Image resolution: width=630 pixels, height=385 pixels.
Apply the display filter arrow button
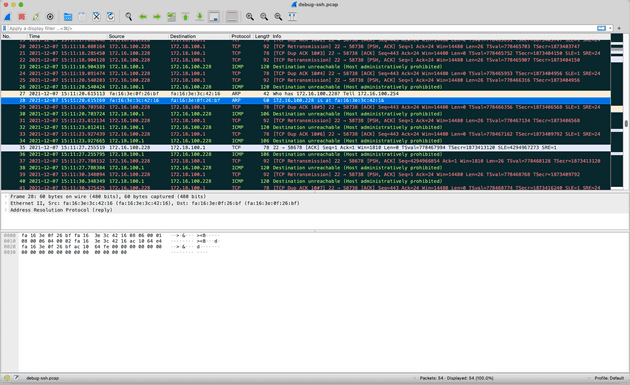(601, 29)
